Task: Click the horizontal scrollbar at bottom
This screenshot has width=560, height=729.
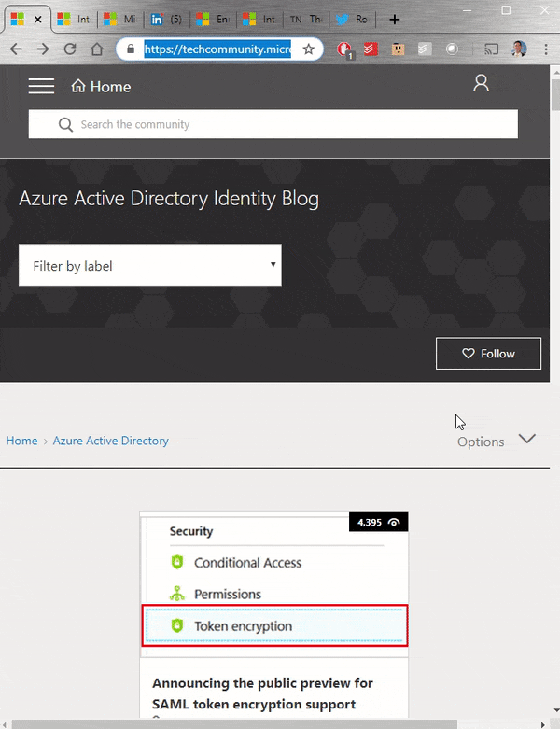Action: click(x=234, y=724)
